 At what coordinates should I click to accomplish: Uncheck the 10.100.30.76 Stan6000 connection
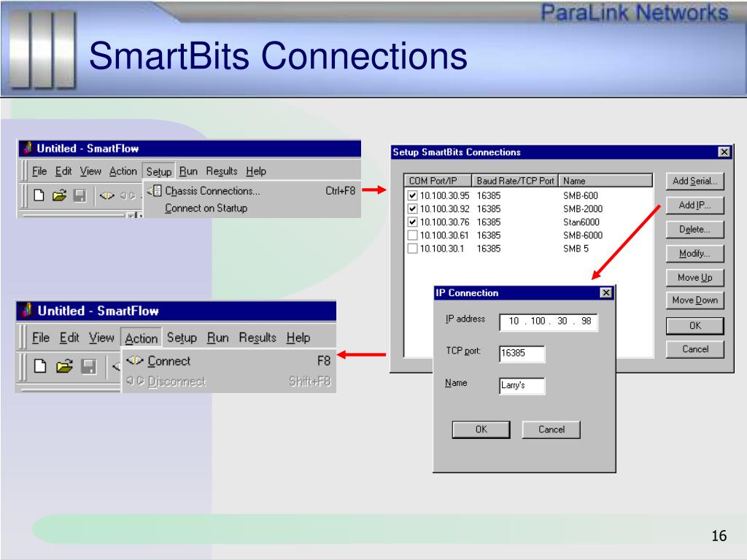[413, 222]
